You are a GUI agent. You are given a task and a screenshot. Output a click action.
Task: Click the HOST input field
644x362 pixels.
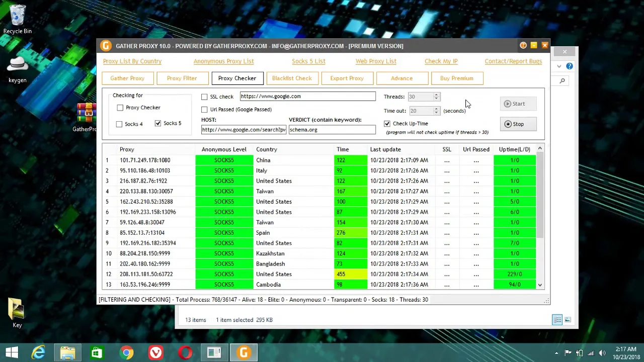pos(244,130)
